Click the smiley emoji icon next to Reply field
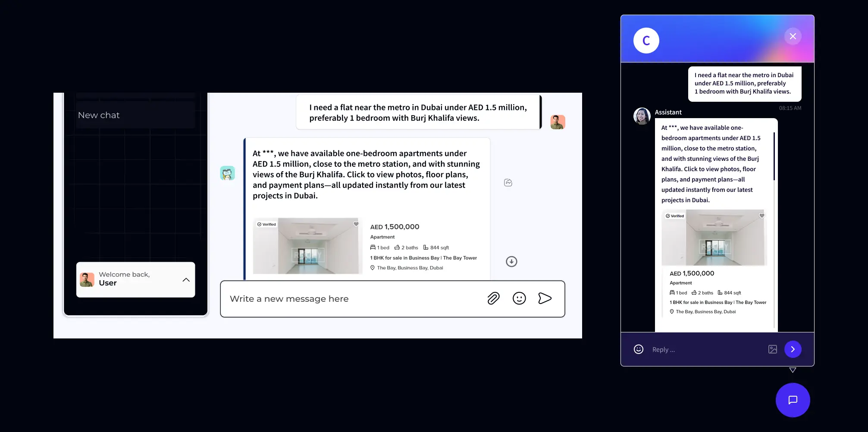This screenshot has height=432, width=868. (639, 349)
